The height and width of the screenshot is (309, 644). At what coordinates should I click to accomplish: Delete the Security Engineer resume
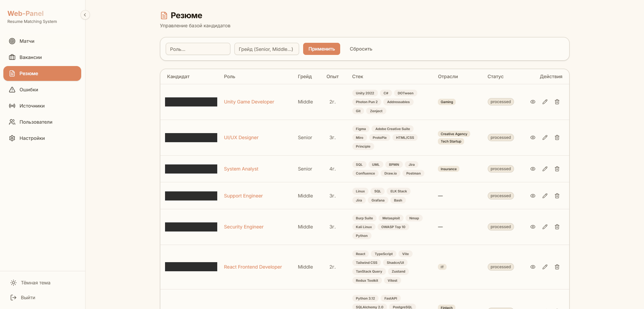(x=557, y=227)
